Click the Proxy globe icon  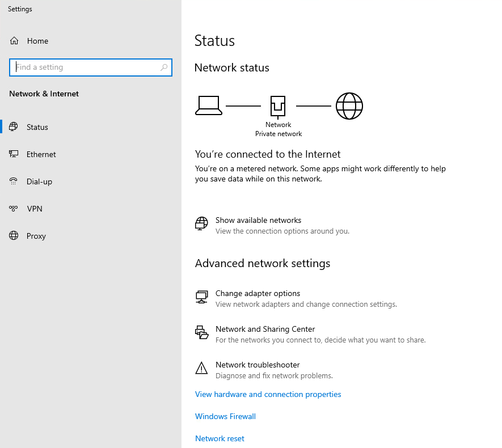(x=14, y=235)
